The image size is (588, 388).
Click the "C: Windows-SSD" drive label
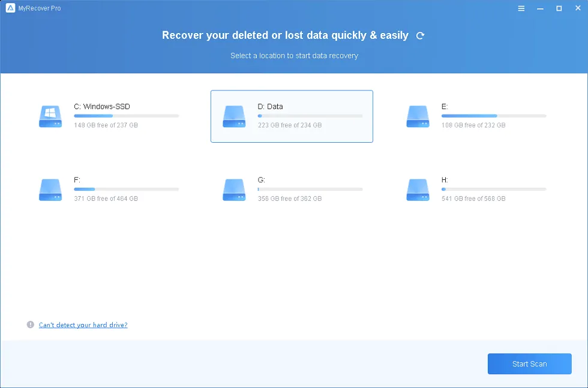click(x=102, y=107)
